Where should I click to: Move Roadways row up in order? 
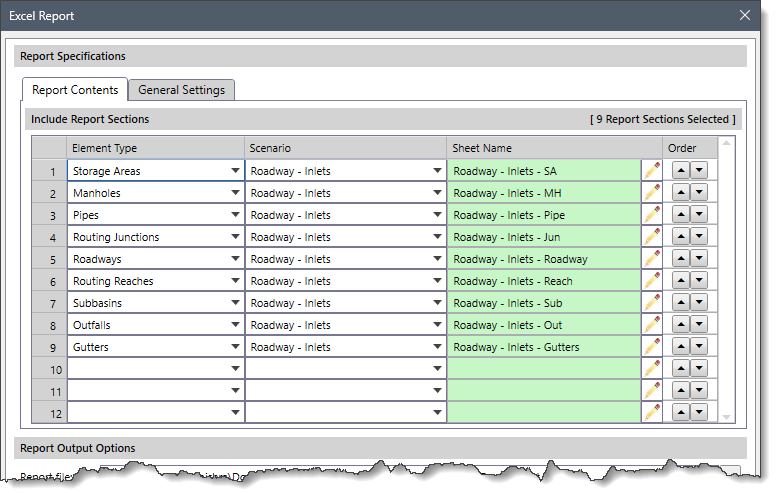tap(681, 258)
